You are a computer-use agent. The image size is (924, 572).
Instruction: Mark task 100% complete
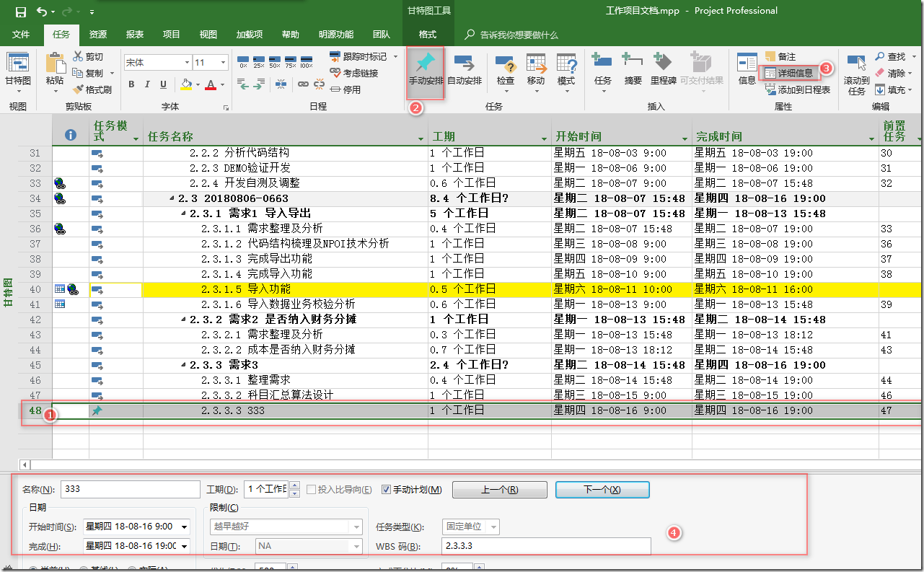point(307,62)
